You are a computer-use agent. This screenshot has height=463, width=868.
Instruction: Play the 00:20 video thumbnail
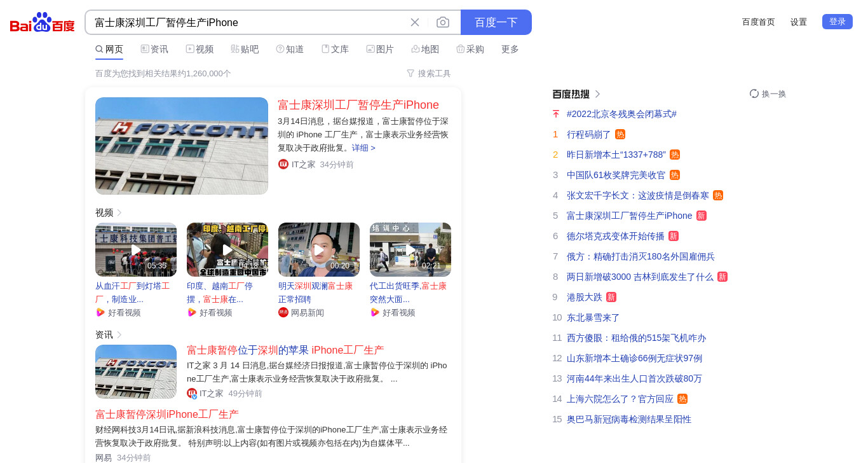pos(319,249)
